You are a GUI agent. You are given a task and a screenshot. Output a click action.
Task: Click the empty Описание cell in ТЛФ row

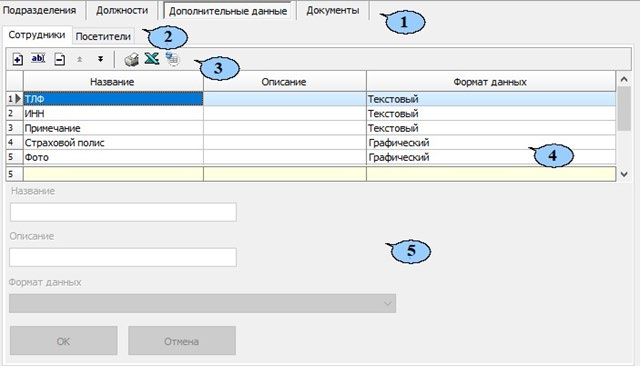[x=285, y=99]
